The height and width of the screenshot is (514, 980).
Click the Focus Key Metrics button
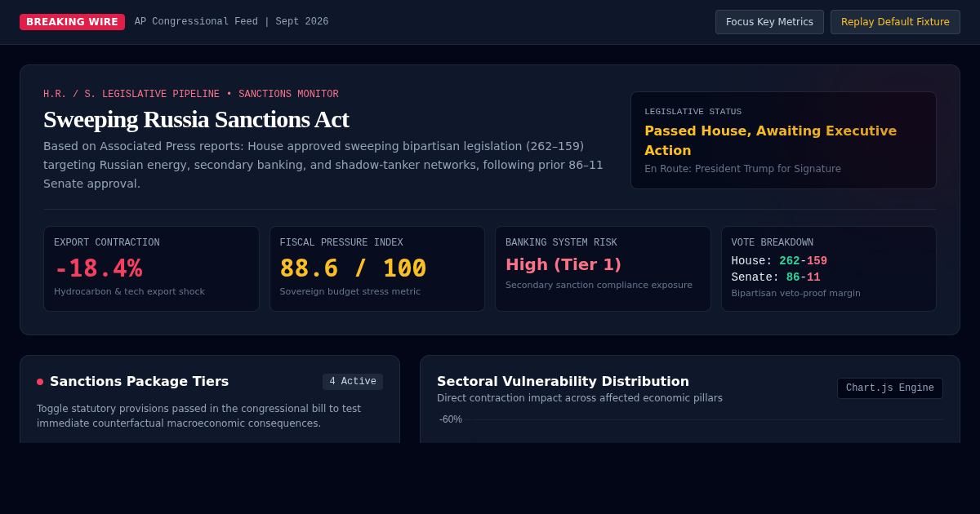pyautogui.click(x=769, y=22)
